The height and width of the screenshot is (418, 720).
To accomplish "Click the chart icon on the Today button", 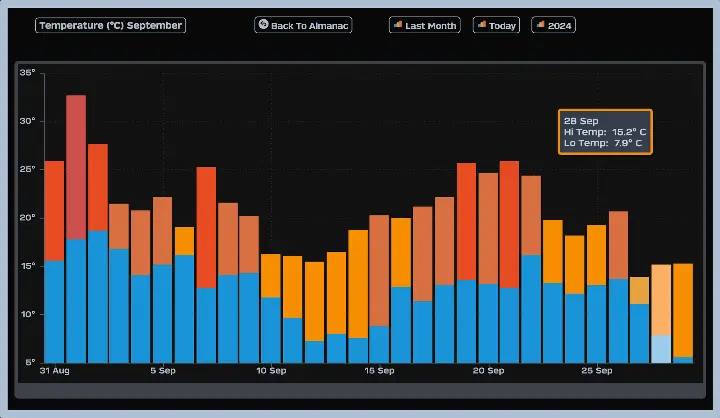I will click(482, 25).
